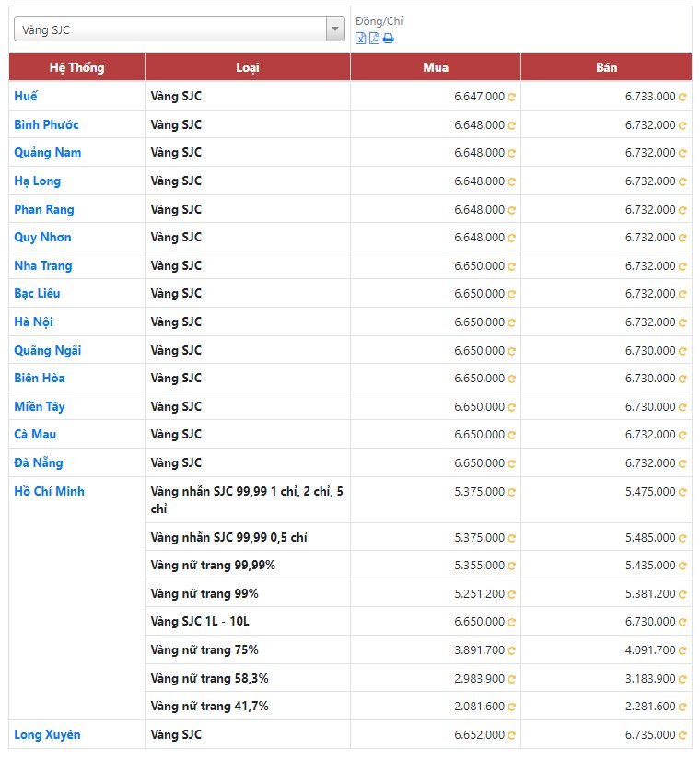Open the Đà Nẵng link

point(39,462)
